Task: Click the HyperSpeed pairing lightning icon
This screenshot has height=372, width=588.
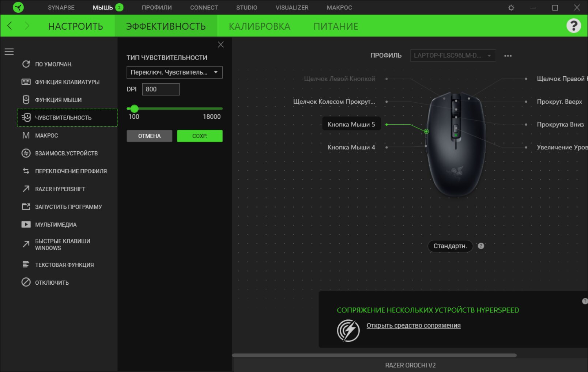Action: click(348, 330)
